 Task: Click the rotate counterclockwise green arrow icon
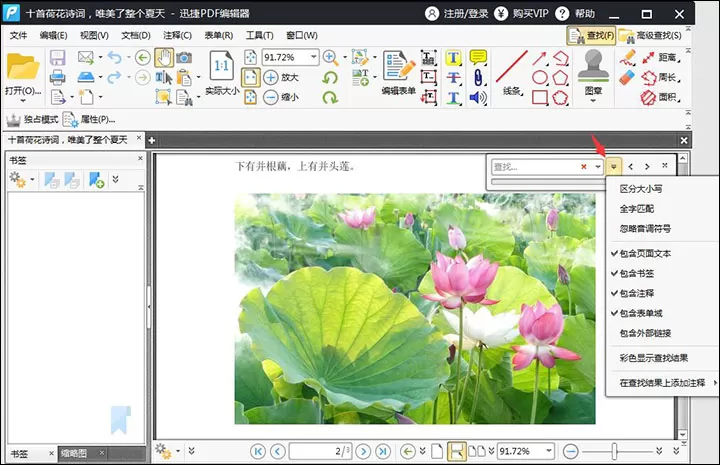330,78
